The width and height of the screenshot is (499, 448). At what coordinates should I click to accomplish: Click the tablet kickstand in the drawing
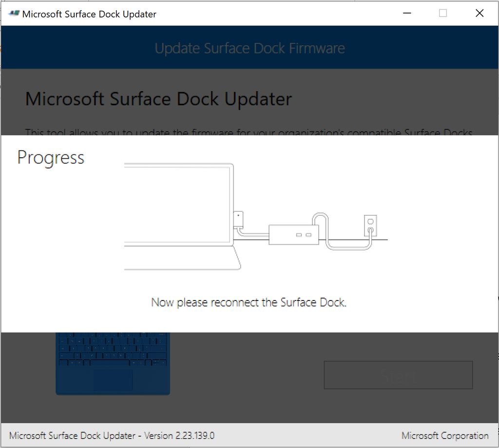tap(238, 257)
